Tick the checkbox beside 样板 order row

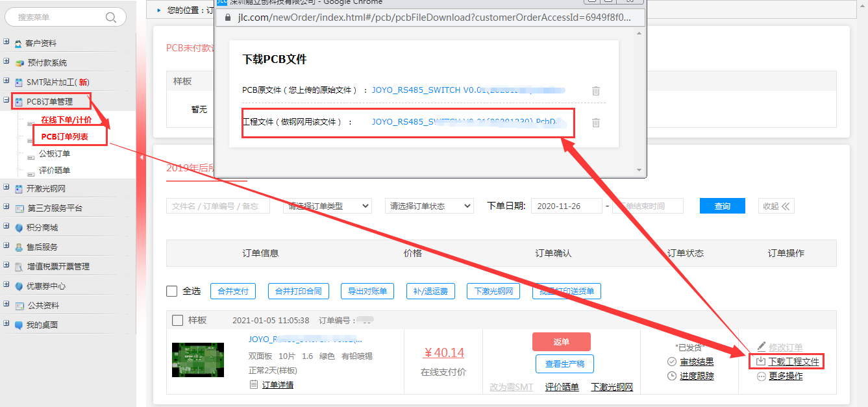pyautogui.click(x=177, y=320)
